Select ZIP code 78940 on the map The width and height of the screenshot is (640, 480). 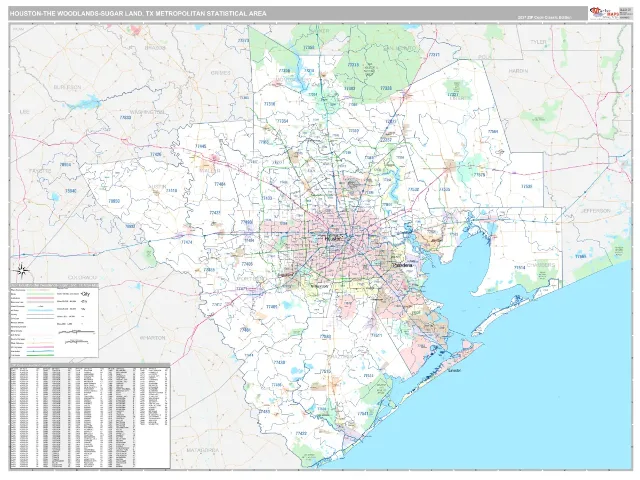click(x=71, y=191)
